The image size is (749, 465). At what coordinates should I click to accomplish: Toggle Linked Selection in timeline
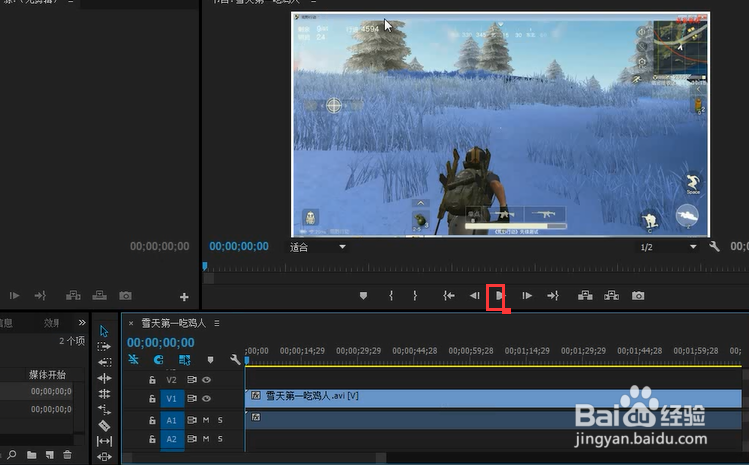point(184,359)
